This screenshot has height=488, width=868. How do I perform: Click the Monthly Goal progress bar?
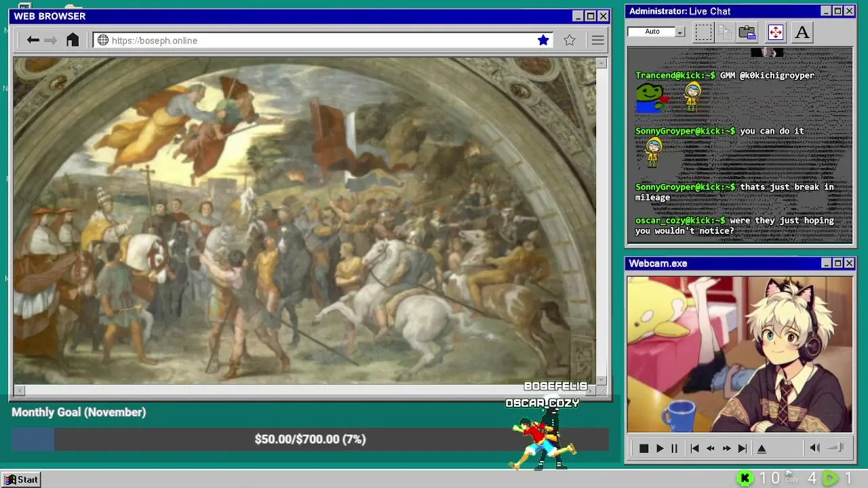click(x=310, y=439)
